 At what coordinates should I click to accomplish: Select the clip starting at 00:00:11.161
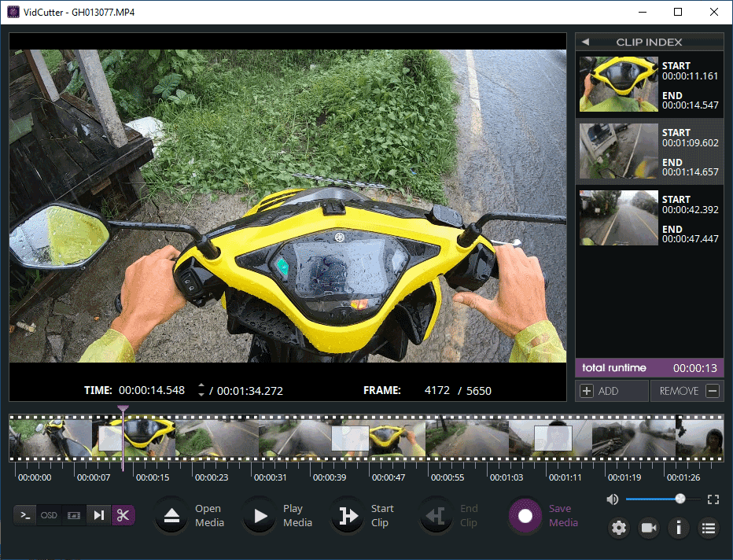coord(650,84)
